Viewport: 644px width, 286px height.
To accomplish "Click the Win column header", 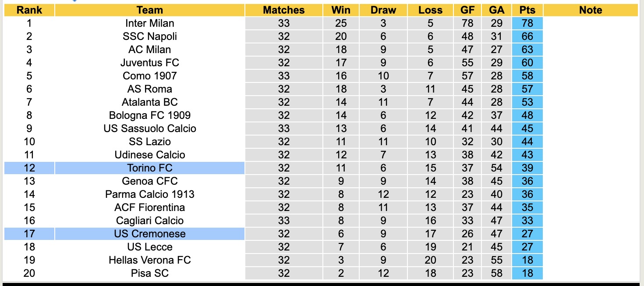I will (341, 10).
